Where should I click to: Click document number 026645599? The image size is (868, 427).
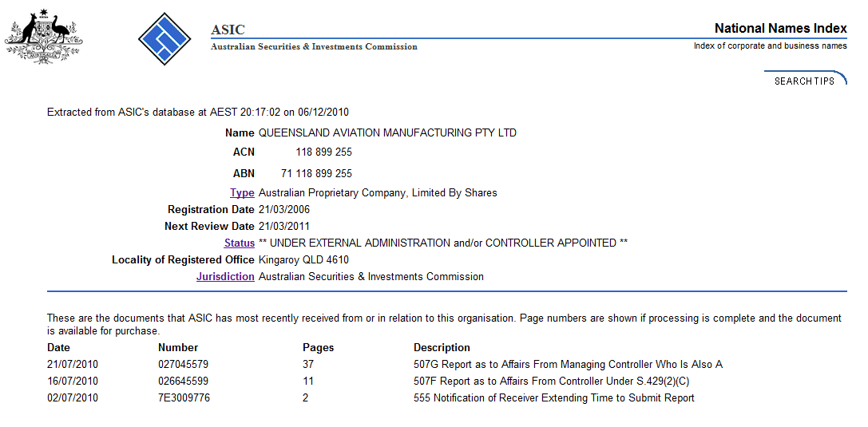click(183, 381)
